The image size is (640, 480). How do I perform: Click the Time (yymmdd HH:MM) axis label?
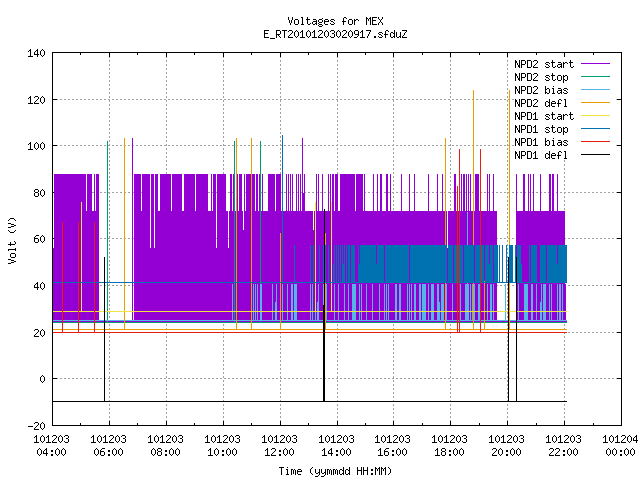(x=335, y=471)
